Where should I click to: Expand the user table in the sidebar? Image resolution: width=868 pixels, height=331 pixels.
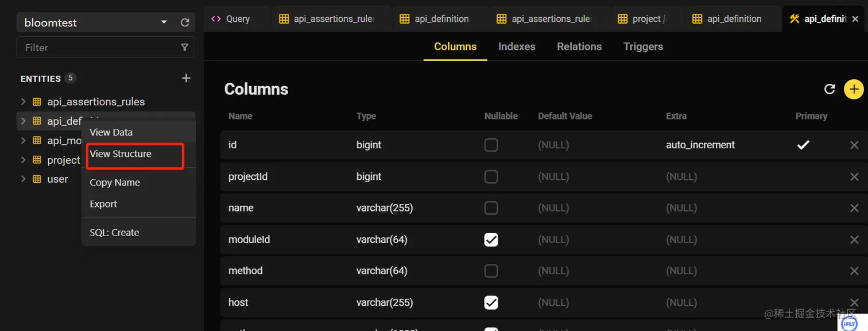(22, 179)
